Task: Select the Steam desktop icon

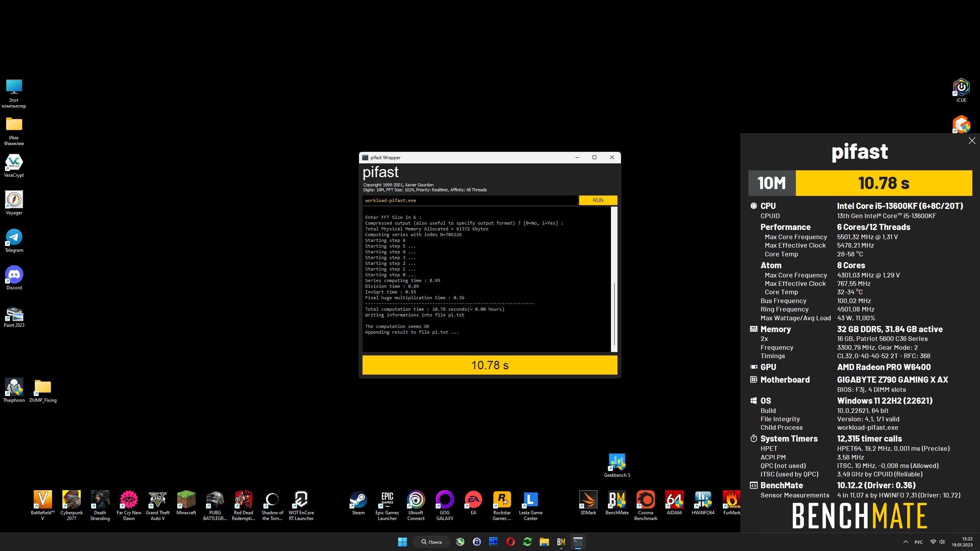Action: [358, 503]
